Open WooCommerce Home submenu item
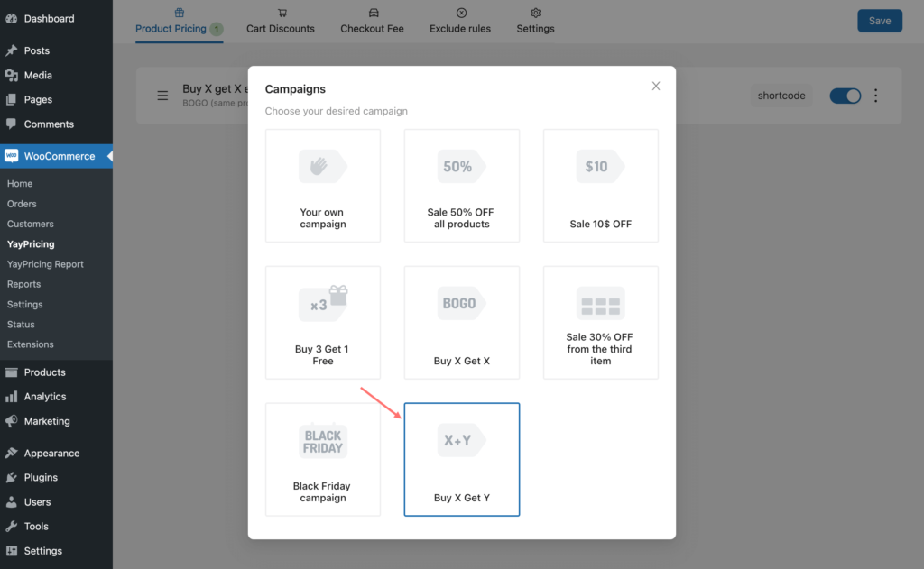924x569 pixels. click(20, 184)
